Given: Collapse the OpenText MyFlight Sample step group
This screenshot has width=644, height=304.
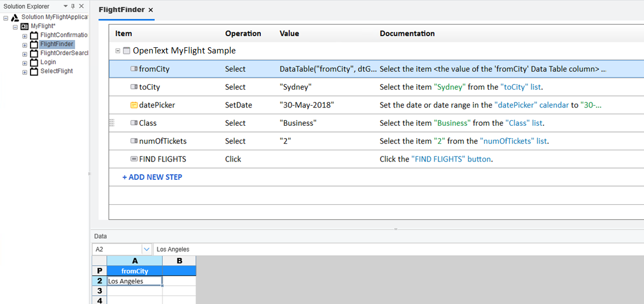Looking at the screenshot, I should [118, 51].
